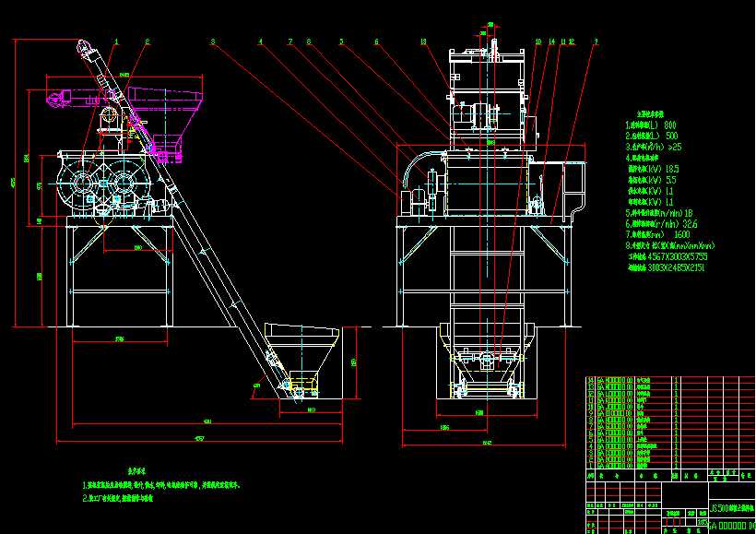Click row 14 number in parts list
756x534 pixels.
(x=591, y=381)
